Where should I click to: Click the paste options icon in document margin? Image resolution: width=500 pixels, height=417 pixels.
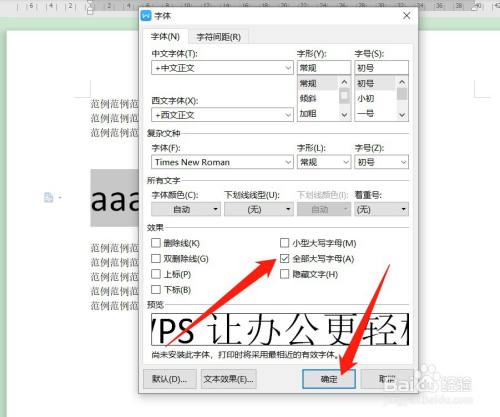coord(49,197)
